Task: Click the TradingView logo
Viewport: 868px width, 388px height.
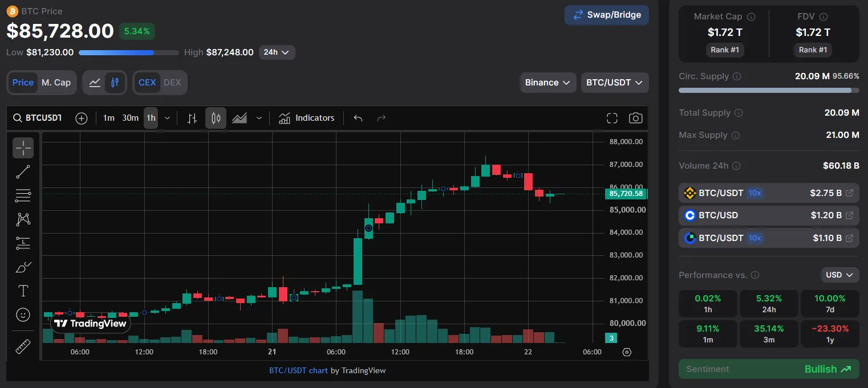Action: pyautogui.click(x=91, y=324)
